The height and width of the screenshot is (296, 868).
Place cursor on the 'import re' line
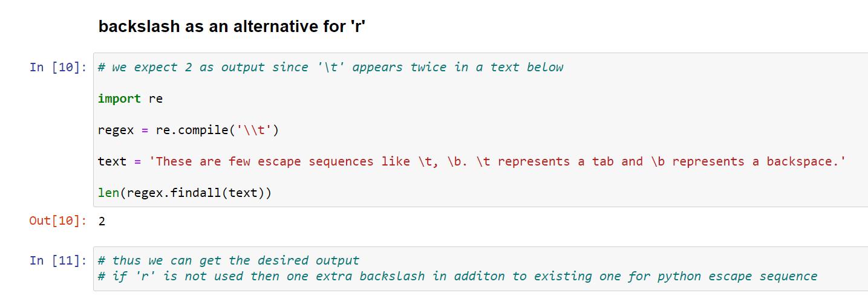coord(130,98)
